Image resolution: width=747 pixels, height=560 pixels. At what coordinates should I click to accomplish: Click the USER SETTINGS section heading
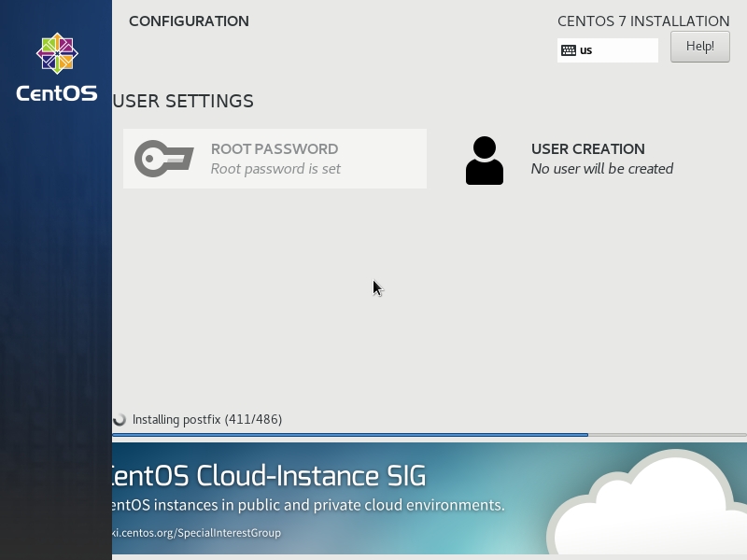click(183, 101)
